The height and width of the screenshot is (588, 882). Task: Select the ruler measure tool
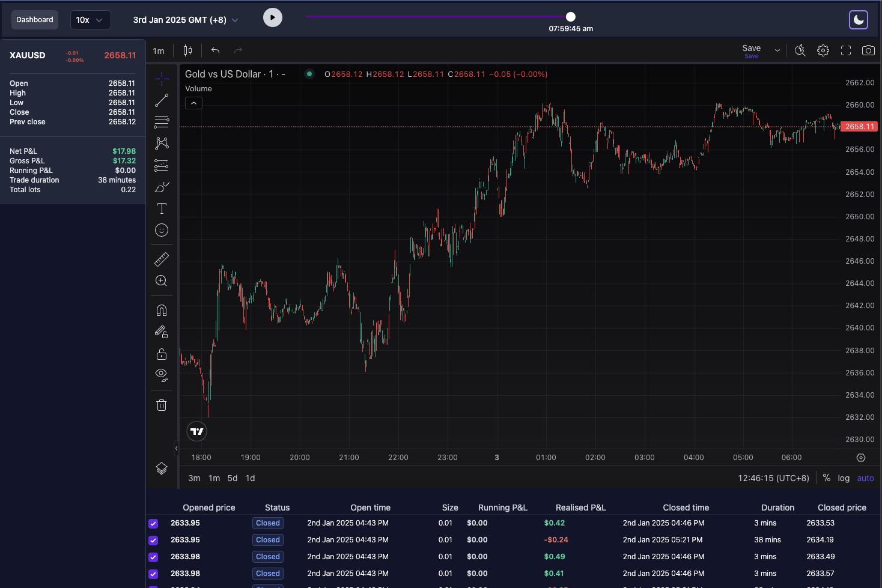point(162,259)
